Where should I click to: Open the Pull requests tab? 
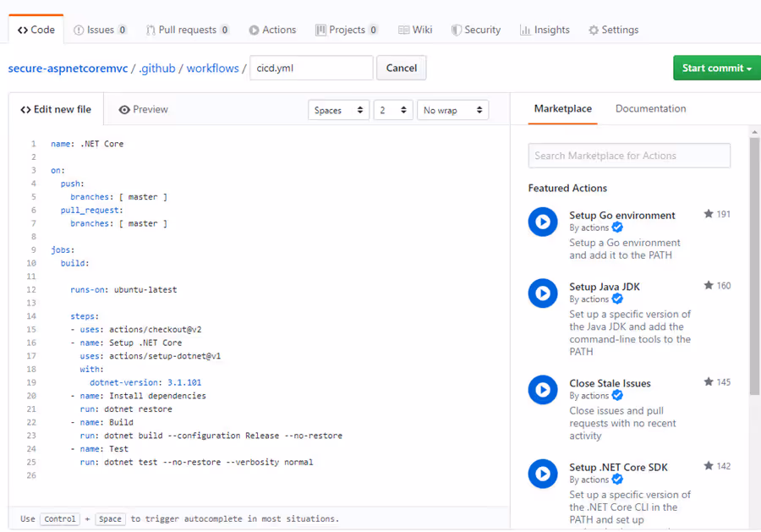(x=188, y=30)
